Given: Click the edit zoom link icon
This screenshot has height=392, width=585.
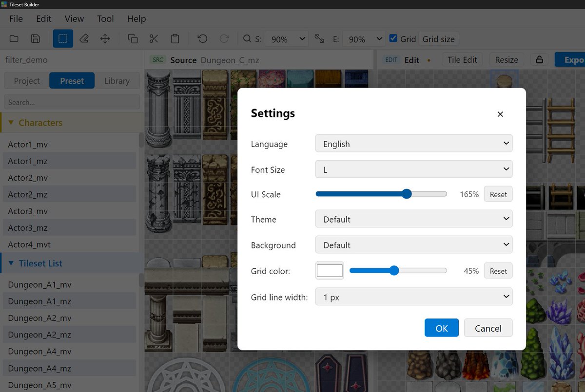Looking at the screenshot, I should [x=319, y=39].
